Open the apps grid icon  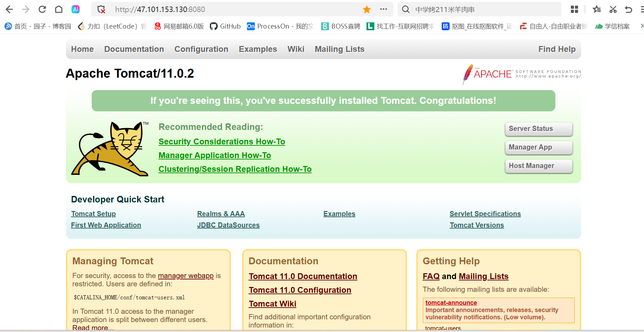point(574,9)
